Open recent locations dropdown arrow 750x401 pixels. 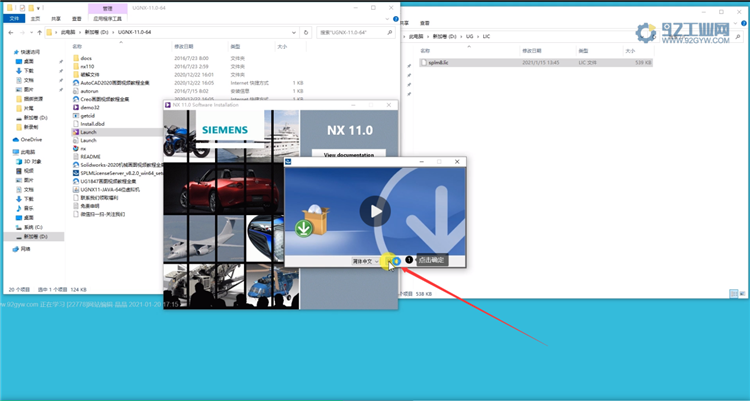click(x=32, y=33)
